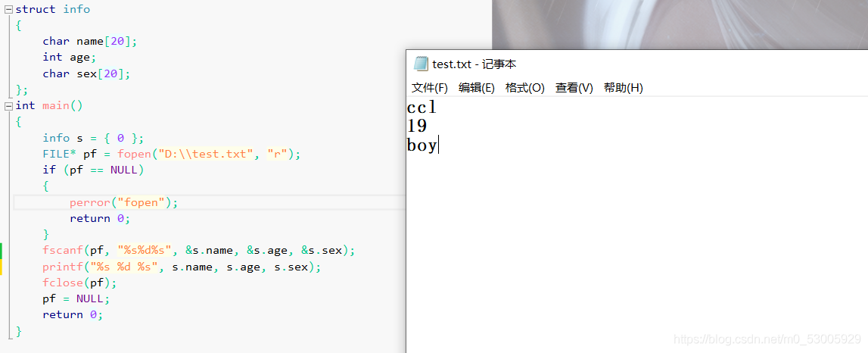The height and width of the screenshot is (353, 868).
Task: Click the perror("fopen") line
Action: pos(124,202)
